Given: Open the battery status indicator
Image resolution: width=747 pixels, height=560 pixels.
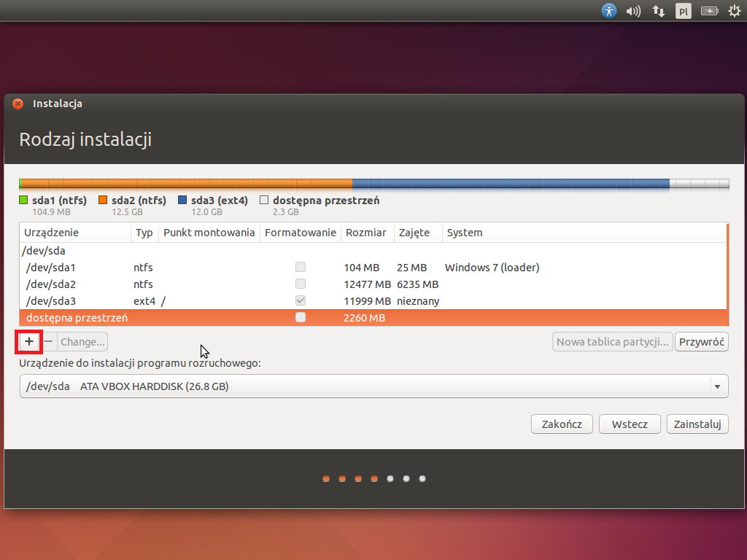Looking at the screenshot, I should coord(709,11).
